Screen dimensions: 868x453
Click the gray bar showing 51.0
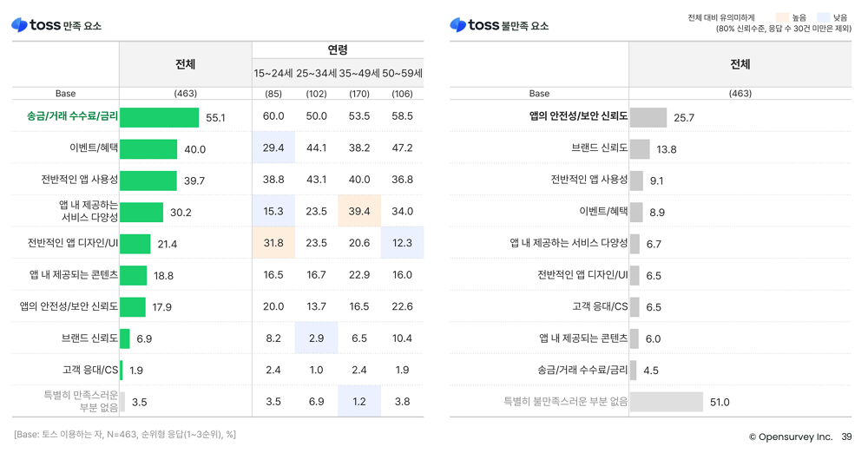[666, 402]
